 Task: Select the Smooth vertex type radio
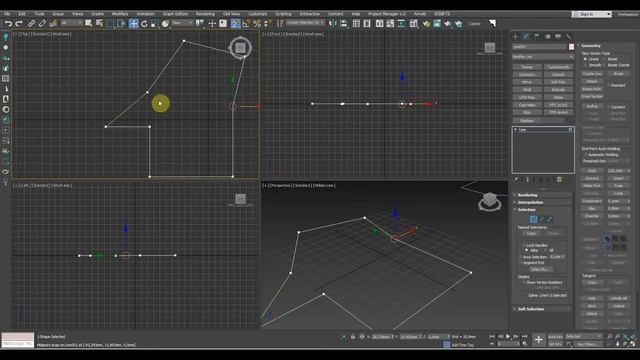pos(585,65)
